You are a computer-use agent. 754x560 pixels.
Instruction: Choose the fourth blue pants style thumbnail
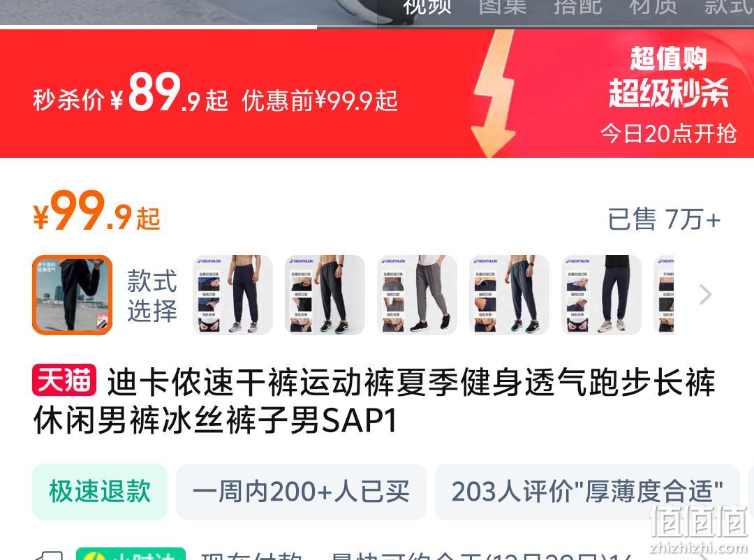click(509, 295)
